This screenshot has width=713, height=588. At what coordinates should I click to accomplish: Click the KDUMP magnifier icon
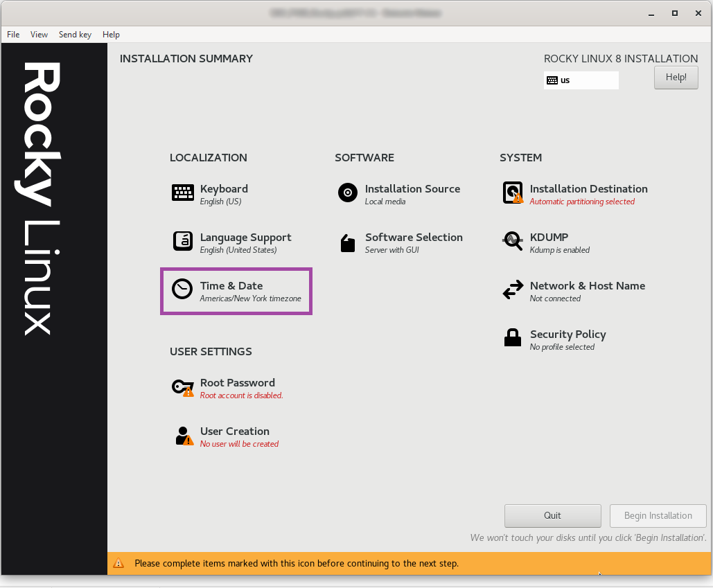tap(513, 241)
